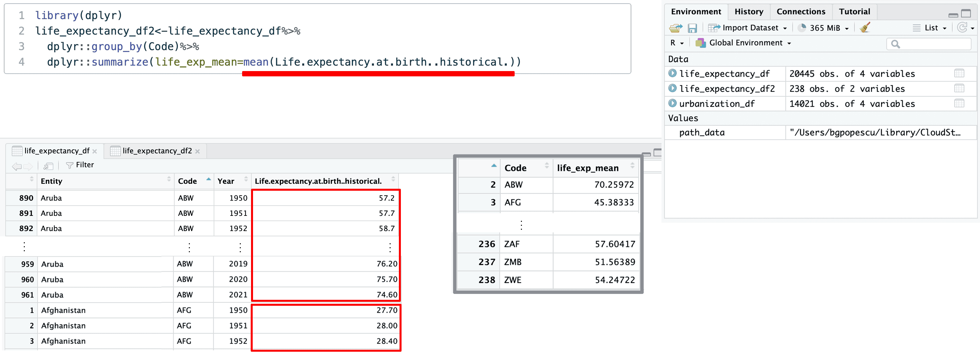Open the Import Dataset dropdown
The image size is (980, 356).
(747, 28)
